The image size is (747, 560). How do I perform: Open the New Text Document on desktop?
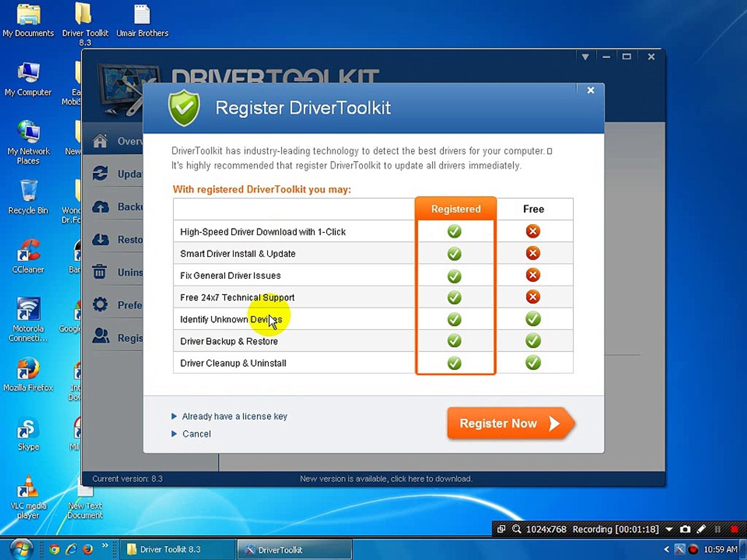point(85,499)
